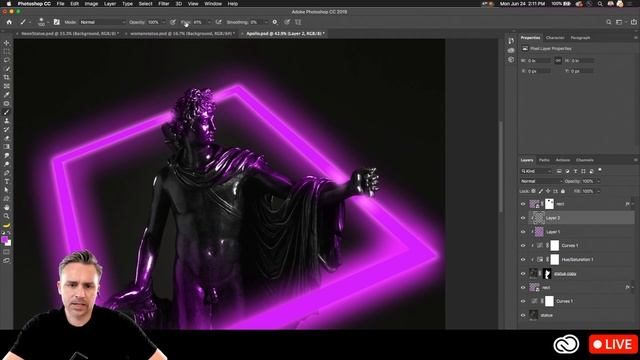Open Spotlight search in macOS menu bar
This screenshot has width=640, height=360.
pos(600,4)
